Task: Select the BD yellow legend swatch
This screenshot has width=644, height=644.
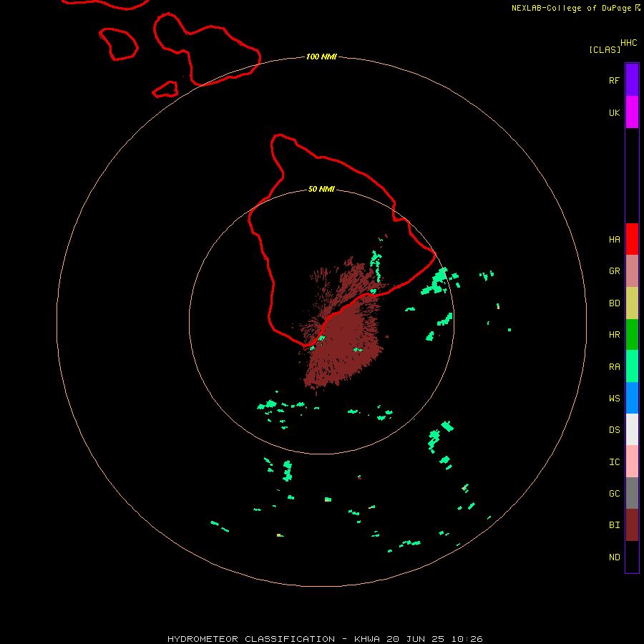Action: [x=632, y=303]
